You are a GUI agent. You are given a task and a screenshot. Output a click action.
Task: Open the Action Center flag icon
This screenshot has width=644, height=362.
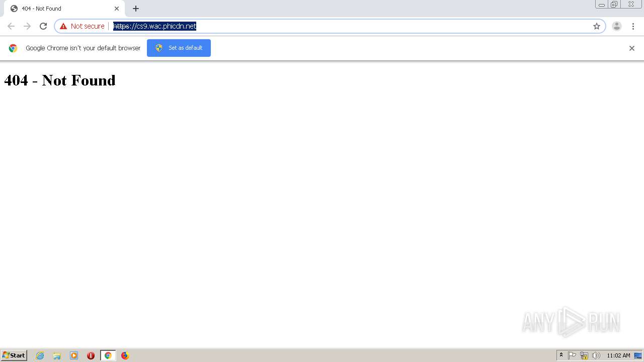tap(572, 355)
